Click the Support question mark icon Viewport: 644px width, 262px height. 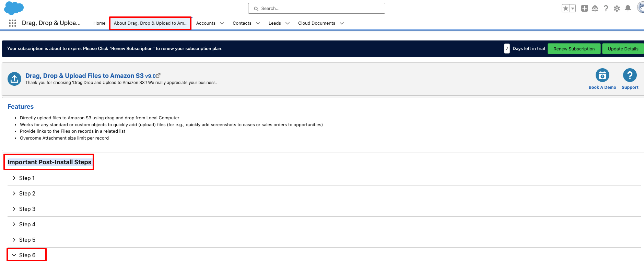pyautogui.click(x=630, y=75)
